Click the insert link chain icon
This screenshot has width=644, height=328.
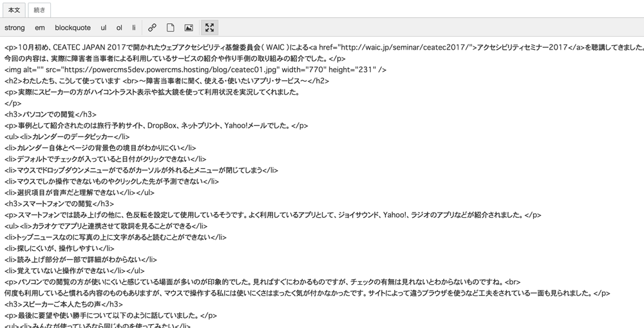pos(153,28)
